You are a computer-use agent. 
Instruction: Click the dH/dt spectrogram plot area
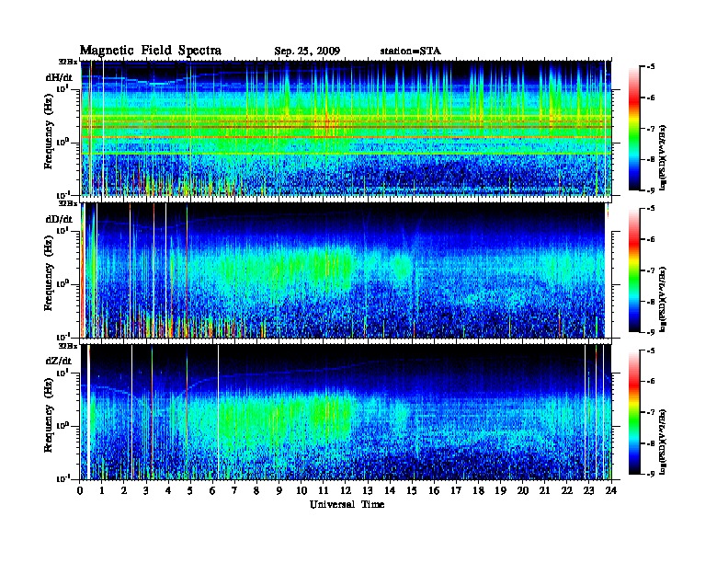346,128
